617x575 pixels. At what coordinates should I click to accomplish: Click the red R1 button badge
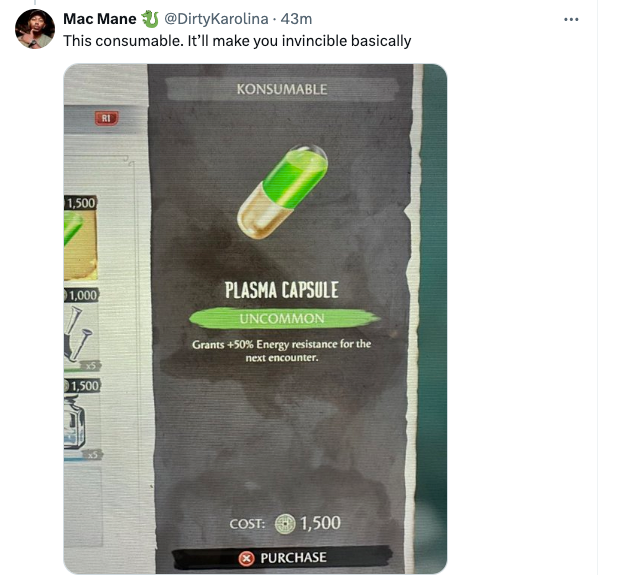click(106, 118)
